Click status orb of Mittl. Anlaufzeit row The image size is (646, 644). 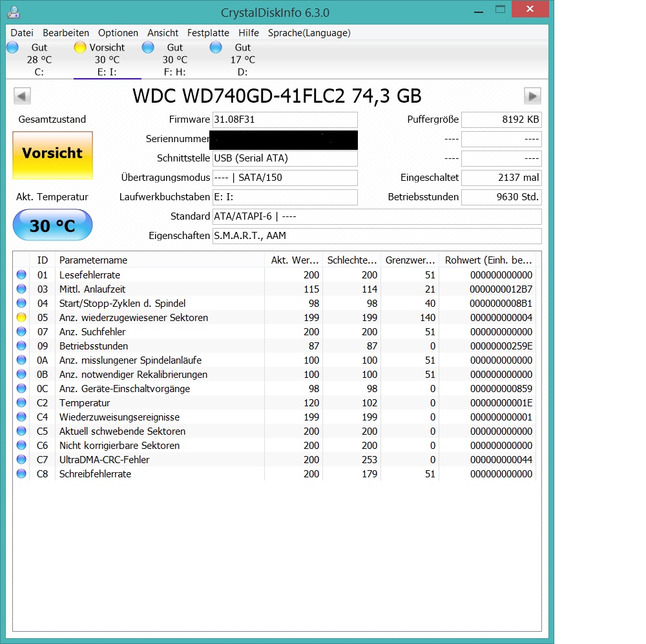[21, 289]
